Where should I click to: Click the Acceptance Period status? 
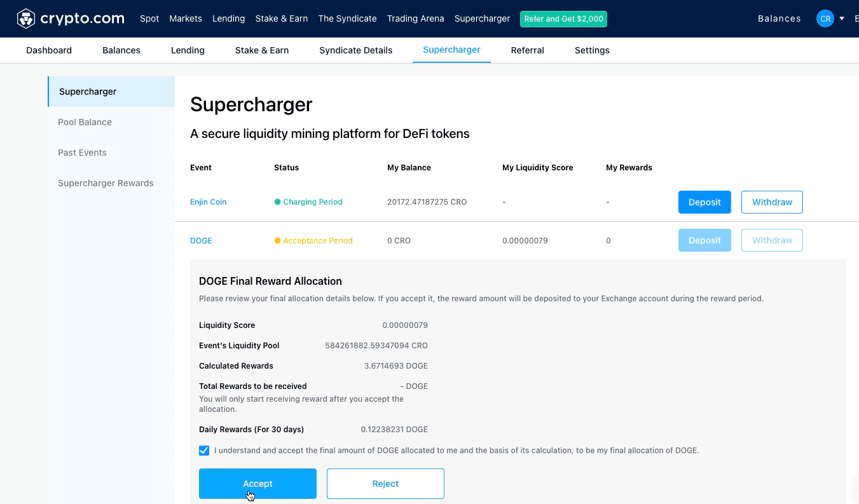point(313,241)
